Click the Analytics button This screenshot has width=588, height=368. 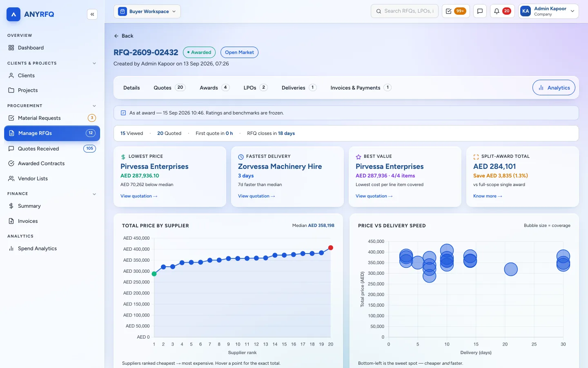tap(554, 88)
